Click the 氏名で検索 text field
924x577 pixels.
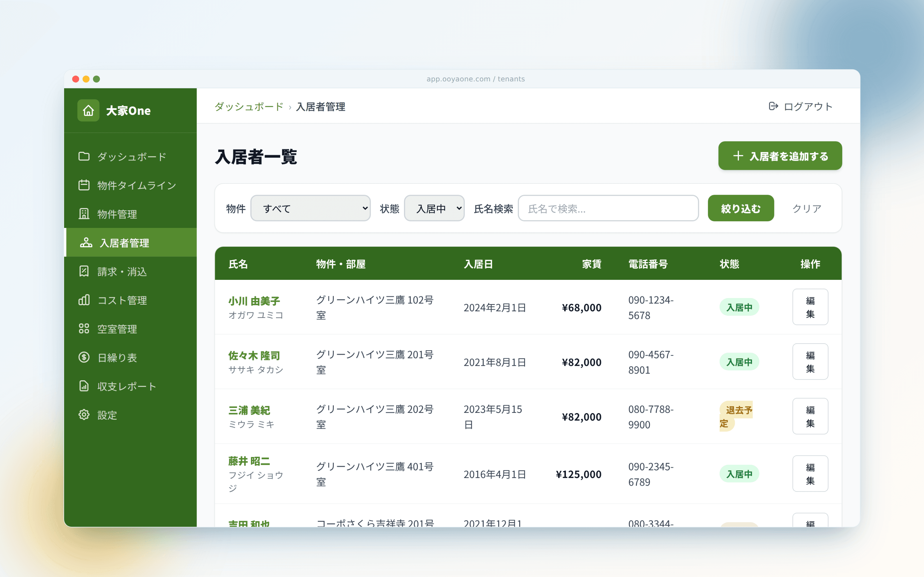[608, 208]
